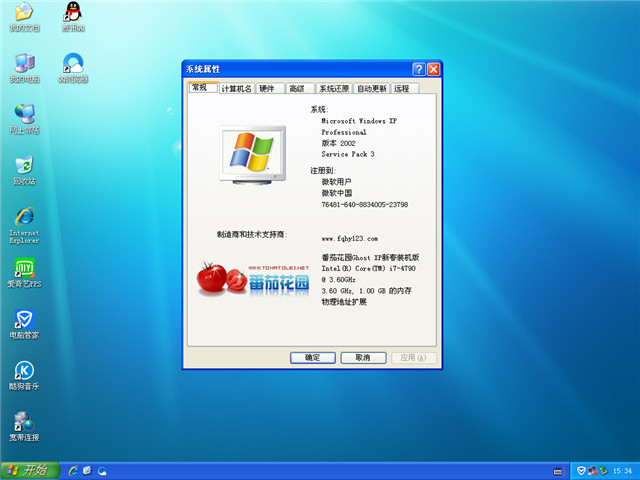Click the 3.60 GHz, 1.00 GB memory line
Screen dimensions: 640x480
pyautogui.click(x=367, y=291)
